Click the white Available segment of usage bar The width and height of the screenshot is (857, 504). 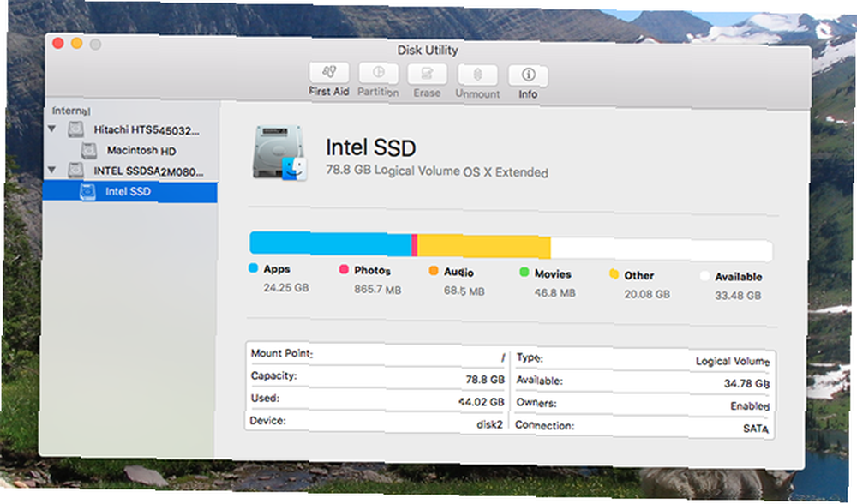[x=662, y=249]
